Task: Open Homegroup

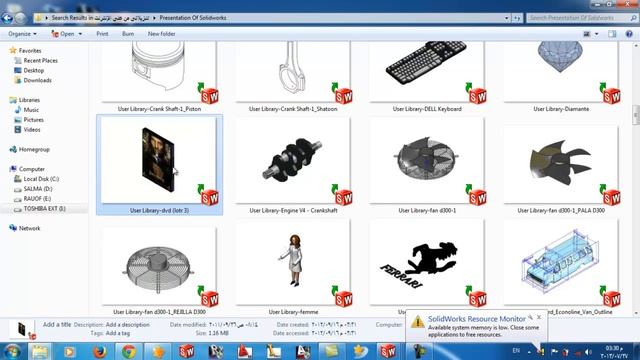Action: [x=34, y=149]
